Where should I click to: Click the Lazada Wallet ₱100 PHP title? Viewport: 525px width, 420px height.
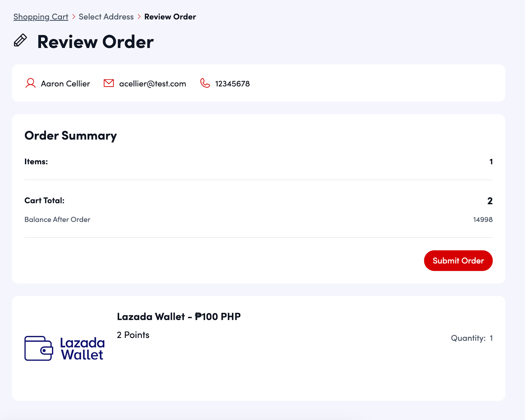(179, 317)
